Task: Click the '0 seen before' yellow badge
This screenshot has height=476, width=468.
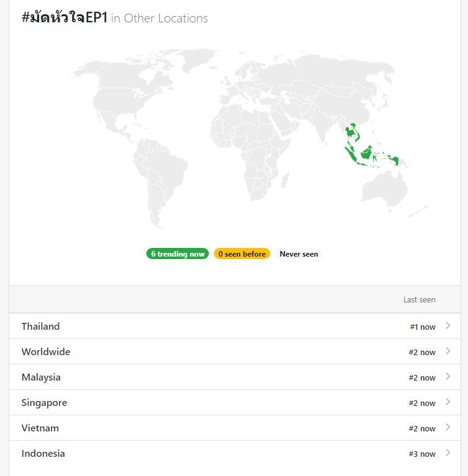Action: coord(242,254)
